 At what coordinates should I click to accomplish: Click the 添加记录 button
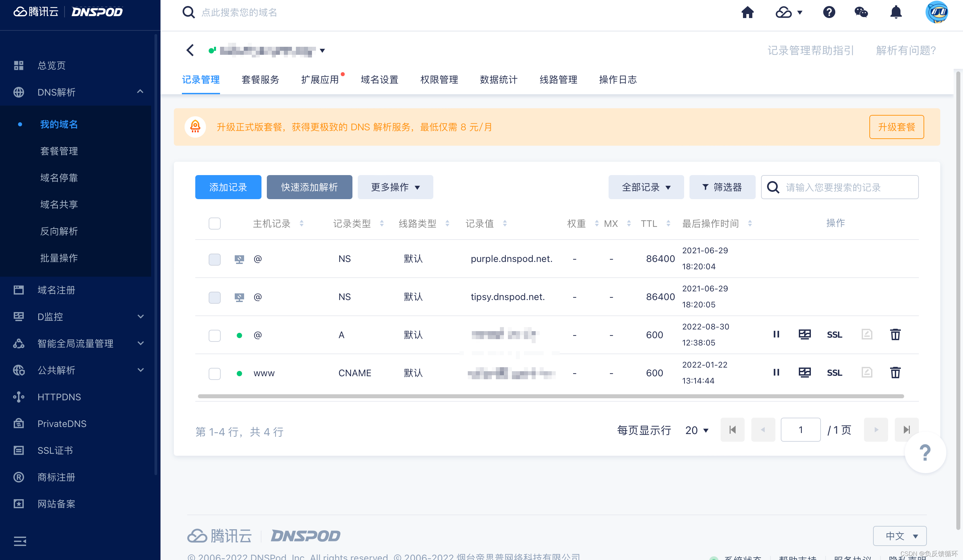point(228,187)
